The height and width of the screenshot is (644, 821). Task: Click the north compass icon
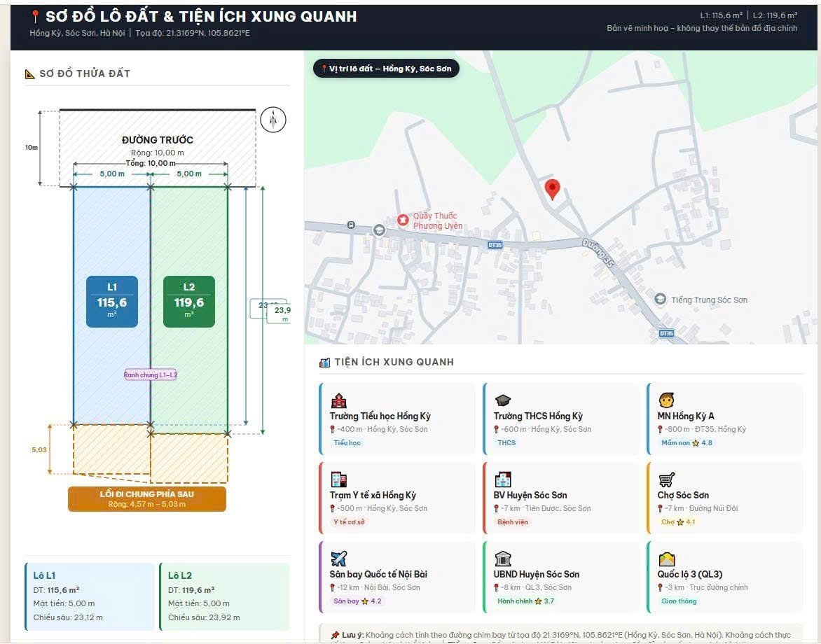pyautogui.click(x=273, y=120)
